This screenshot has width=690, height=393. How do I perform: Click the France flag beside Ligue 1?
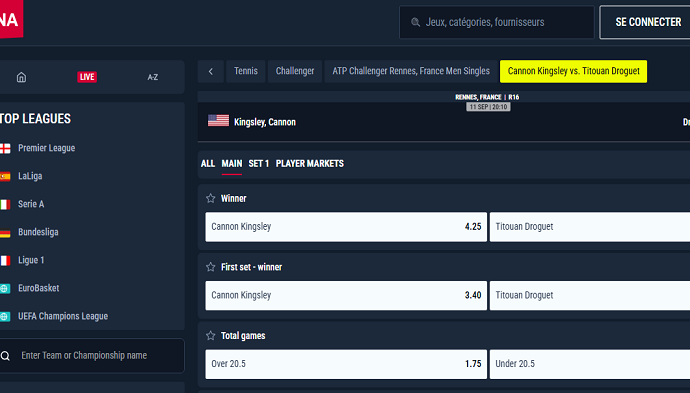[5, 261]
